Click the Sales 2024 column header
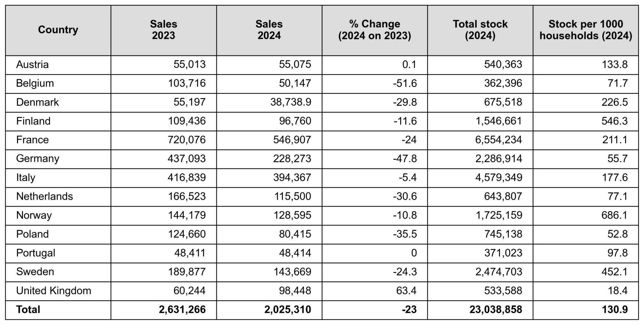The image size is (644, 325). click(x=269, y=30)
